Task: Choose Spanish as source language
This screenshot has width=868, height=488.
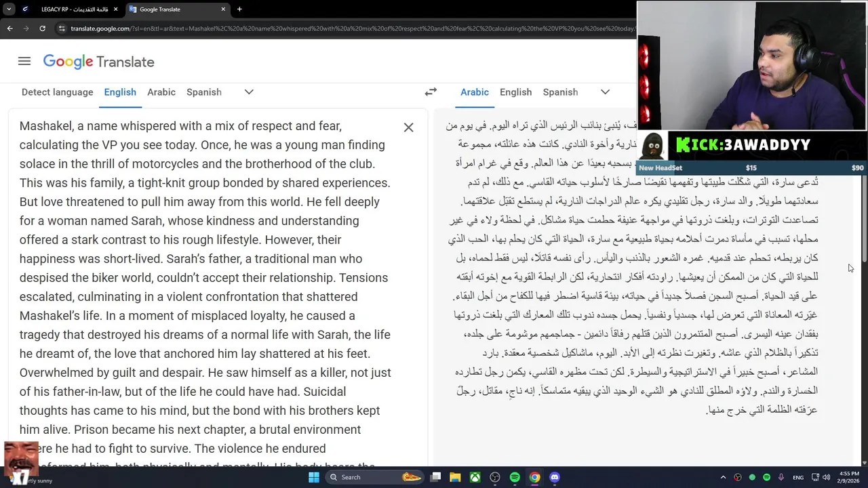Action: pyautogui.click(x=204, y=92)
